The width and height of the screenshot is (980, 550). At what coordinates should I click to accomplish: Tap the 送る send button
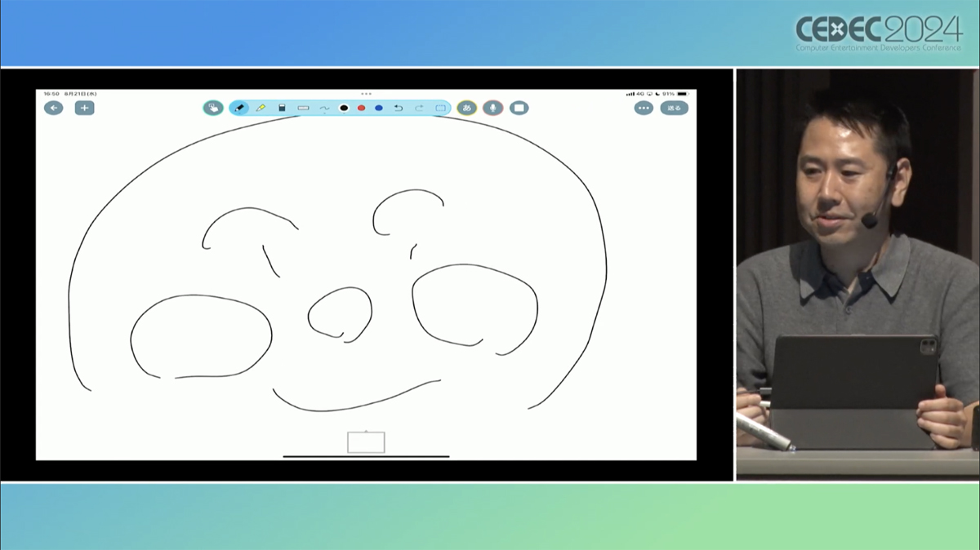675,108
